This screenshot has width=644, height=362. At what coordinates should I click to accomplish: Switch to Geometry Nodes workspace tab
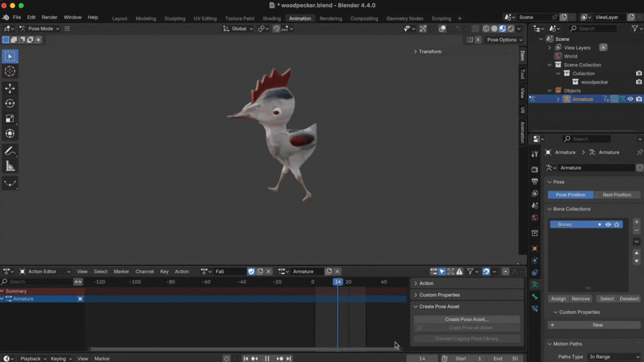405,18
